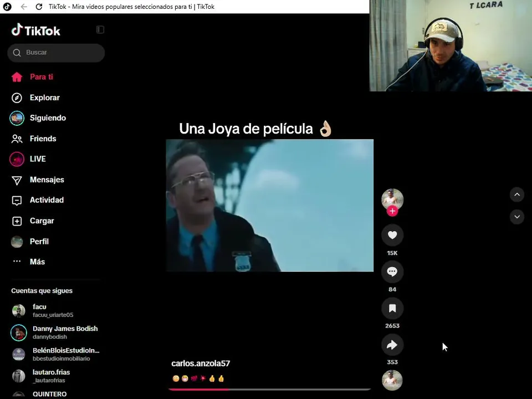Click the sound disc avatar below share

(392, 380)
